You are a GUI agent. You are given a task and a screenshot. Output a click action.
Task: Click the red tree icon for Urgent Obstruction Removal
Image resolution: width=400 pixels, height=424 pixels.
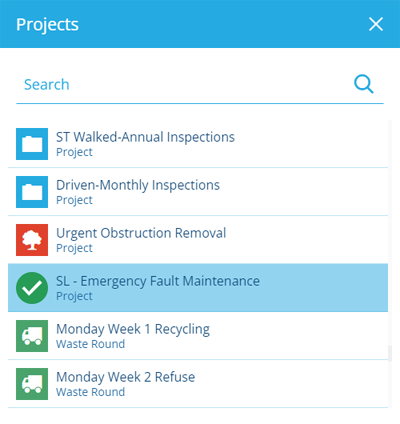click(32, 240)
